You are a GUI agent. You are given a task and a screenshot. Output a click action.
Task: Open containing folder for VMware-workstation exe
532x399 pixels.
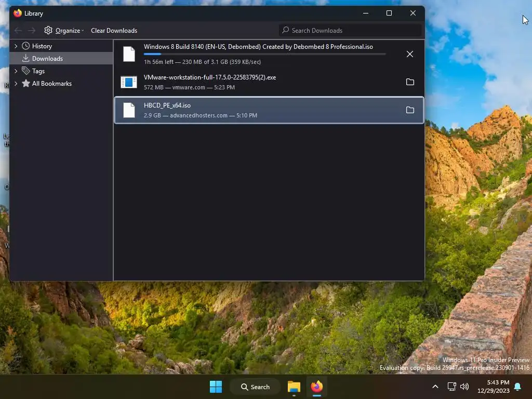click(x=410, y=82)
